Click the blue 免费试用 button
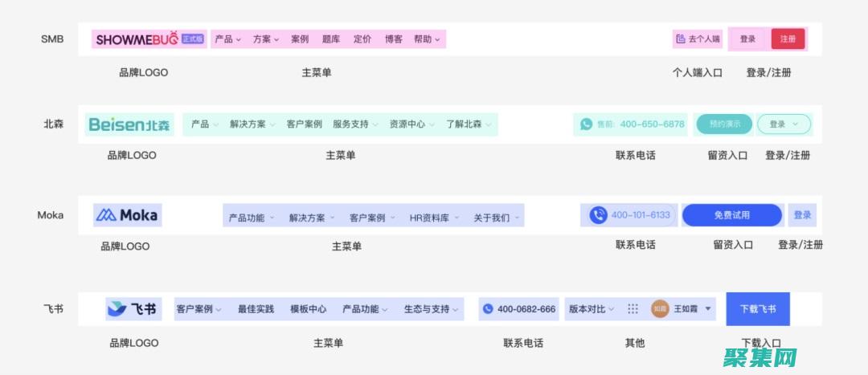 (x=731, y=215)
